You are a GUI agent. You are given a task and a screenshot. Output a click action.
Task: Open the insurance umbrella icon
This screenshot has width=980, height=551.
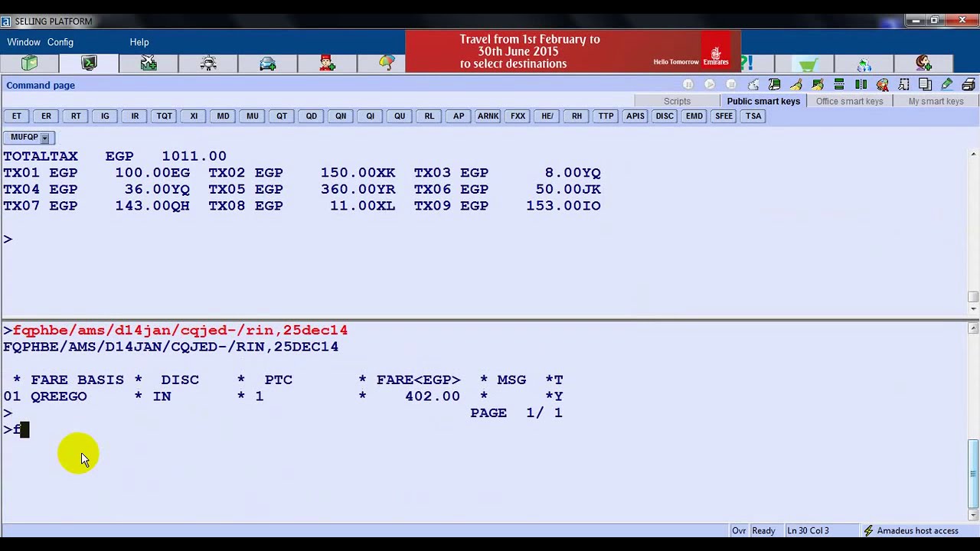pyautogui.click(x=387, y=64)
